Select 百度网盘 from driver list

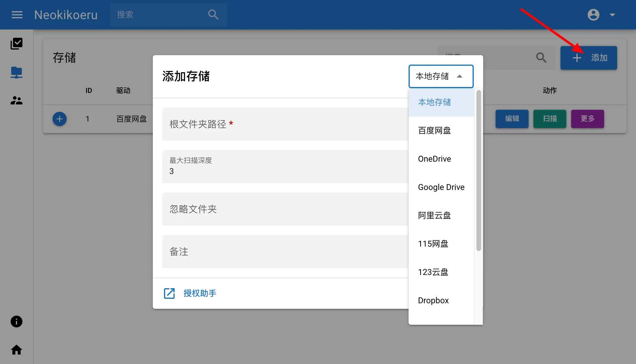point(435,130)
